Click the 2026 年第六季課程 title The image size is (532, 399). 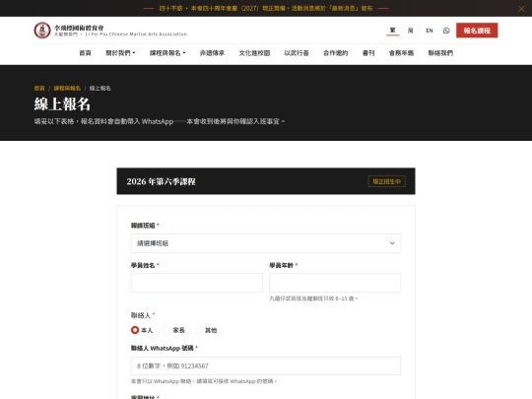coord(162,181)
